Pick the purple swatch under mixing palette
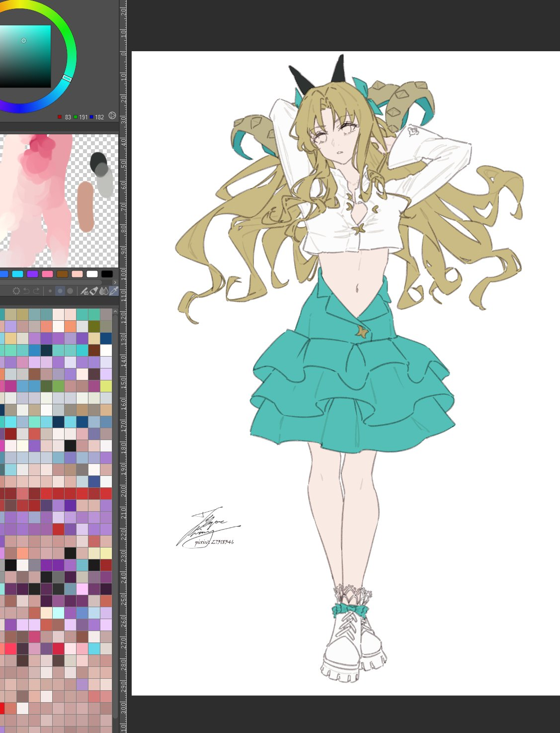 32,274
